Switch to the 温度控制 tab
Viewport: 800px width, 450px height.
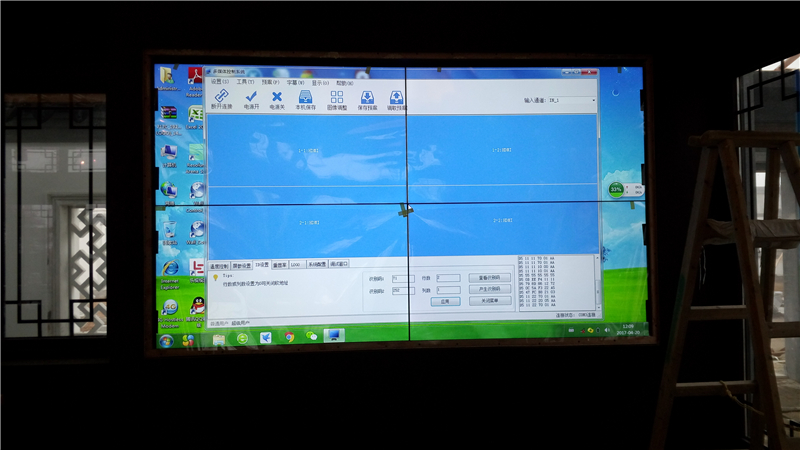(219, 265)
